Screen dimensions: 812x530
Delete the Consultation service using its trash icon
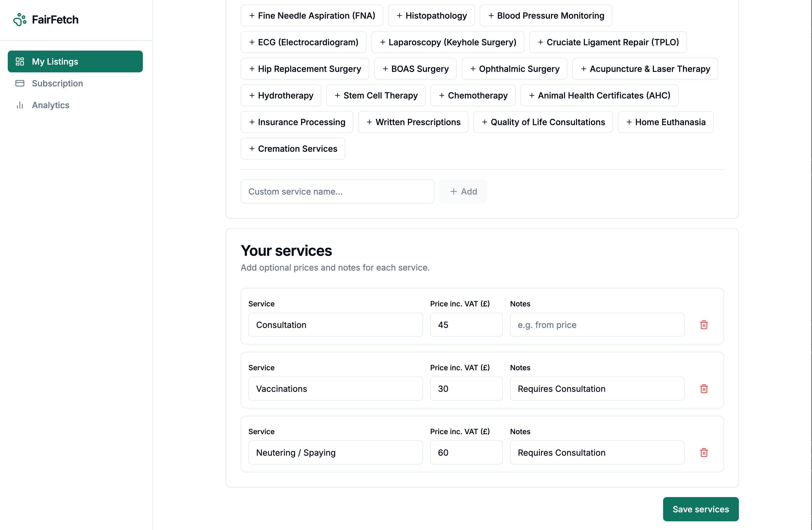coord(704,325)
